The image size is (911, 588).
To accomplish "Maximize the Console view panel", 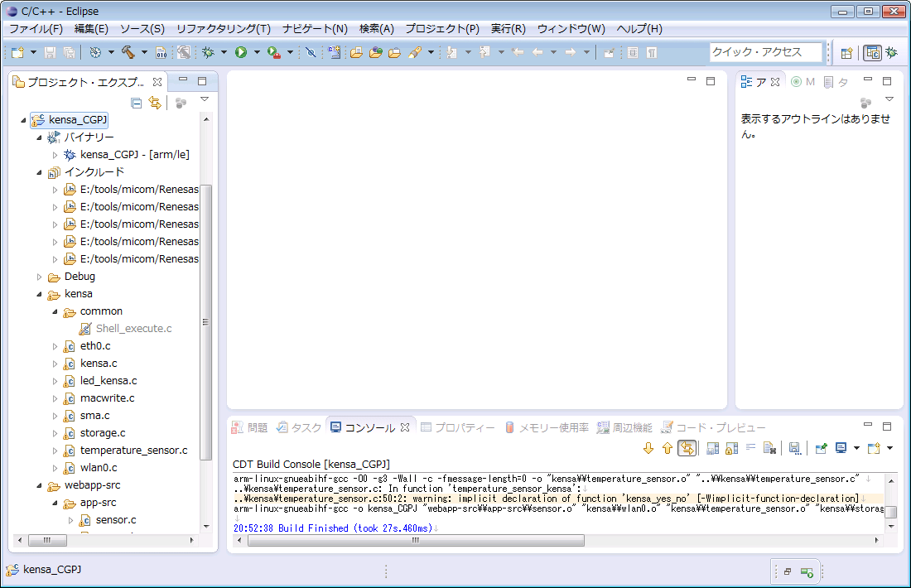I will [887, 426].
